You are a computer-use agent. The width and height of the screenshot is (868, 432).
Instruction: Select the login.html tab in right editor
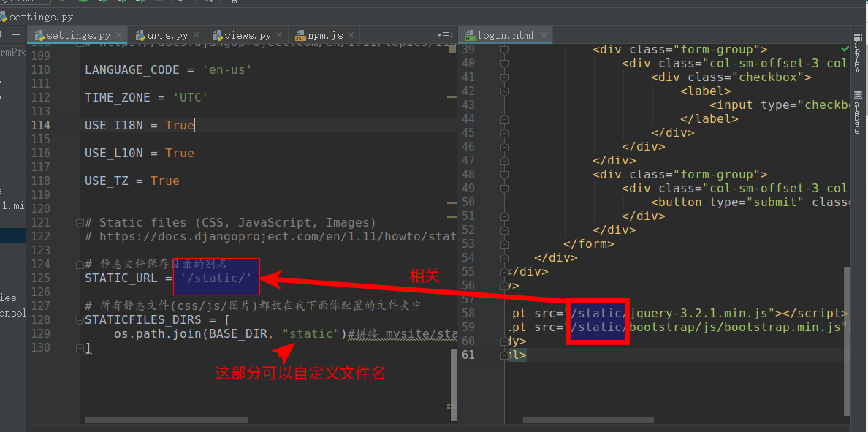click(x=506, y=35)
